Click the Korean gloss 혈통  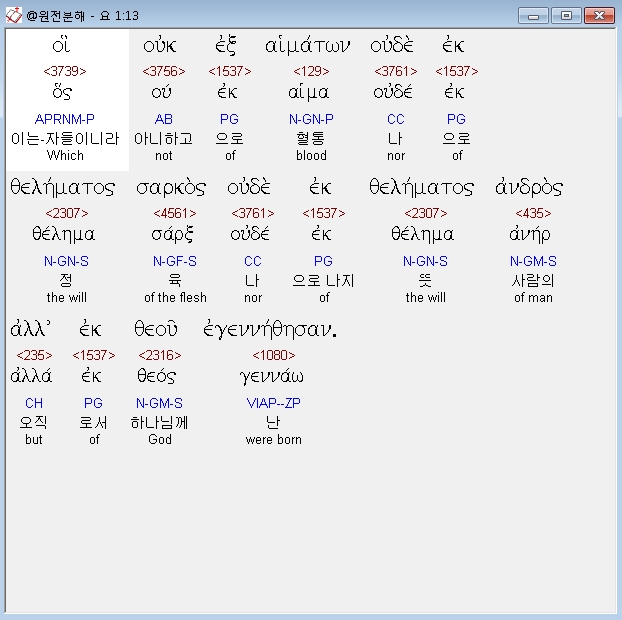pos(311,138)
